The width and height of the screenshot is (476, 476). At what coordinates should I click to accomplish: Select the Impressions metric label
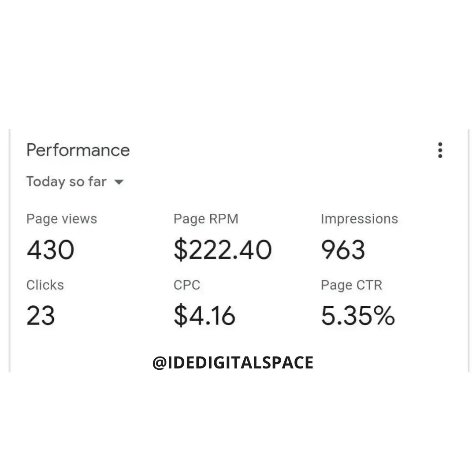pyautogui.click(x=359, y=219)
